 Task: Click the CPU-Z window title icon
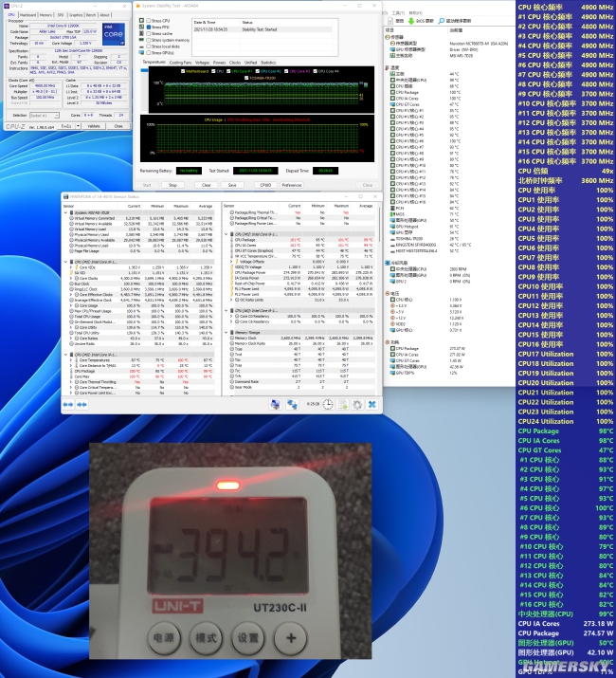click(x=7, y=6)
